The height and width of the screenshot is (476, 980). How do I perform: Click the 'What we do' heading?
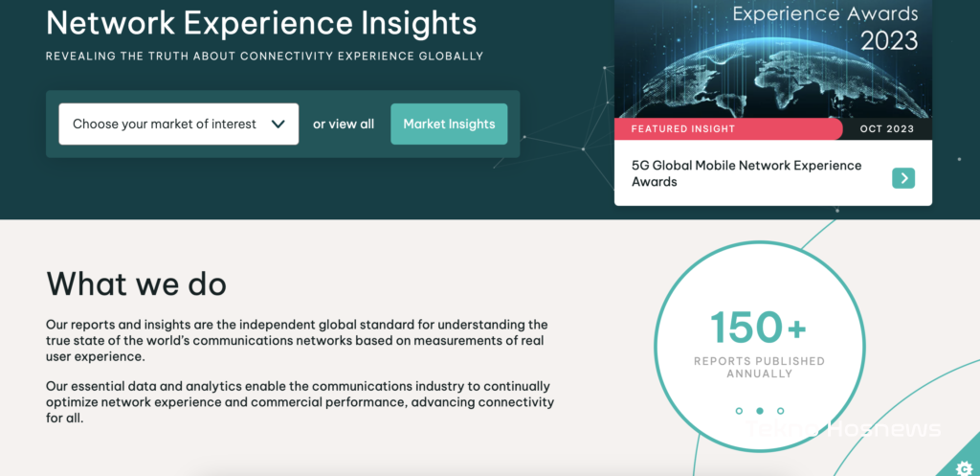[136, 283]
